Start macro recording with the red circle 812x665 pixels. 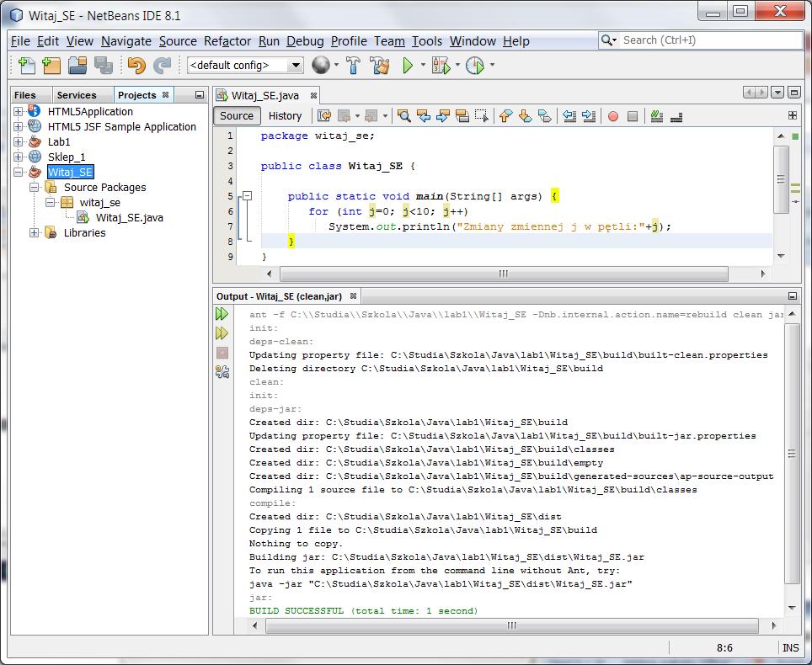(x=613, y=116)
